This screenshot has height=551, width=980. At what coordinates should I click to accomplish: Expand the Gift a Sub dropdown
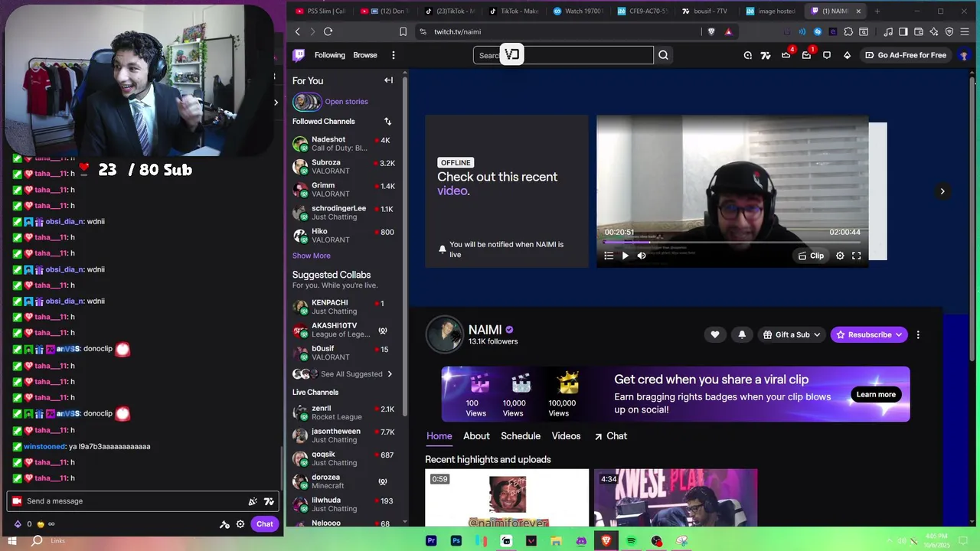[792, 334]
